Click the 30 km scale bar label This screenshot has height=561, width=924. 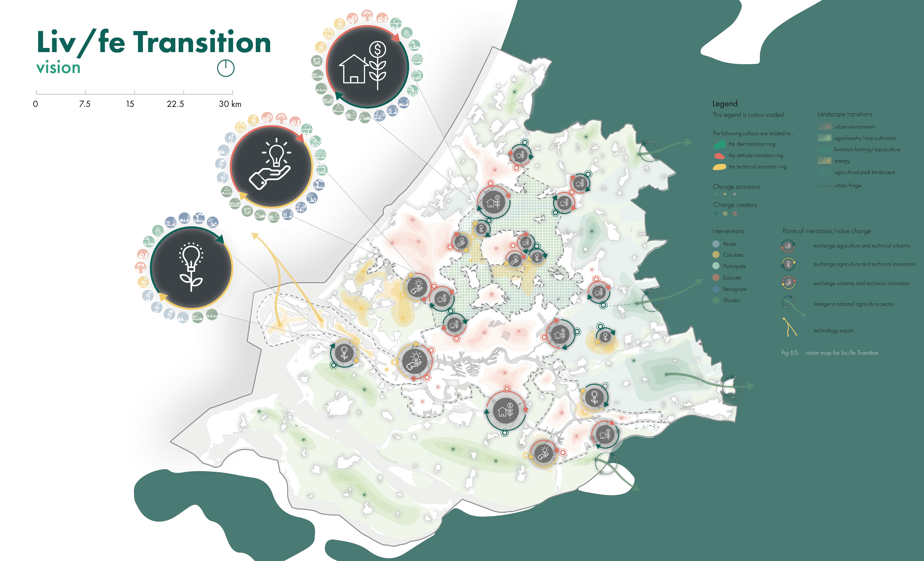[230, 104]
